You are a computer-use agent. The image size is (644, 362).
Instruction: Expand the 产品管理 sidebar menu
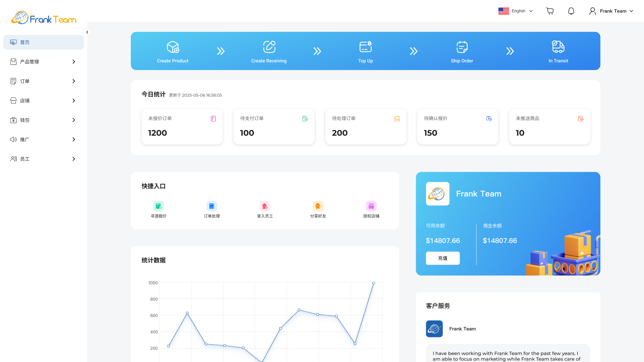pyautogui.click(x=43, y=62)
